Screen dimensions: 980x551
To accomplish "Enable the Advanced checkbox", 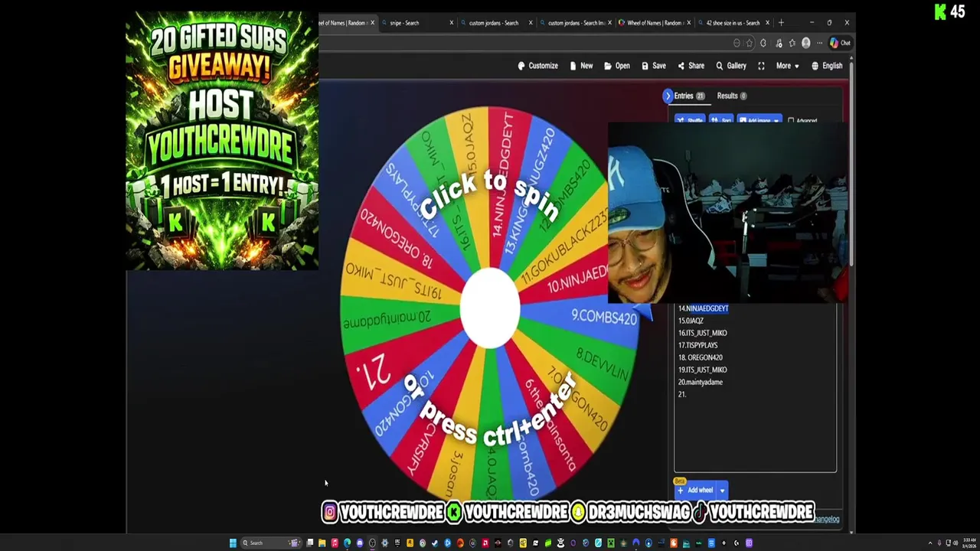I will pyautogui.click(x=791, y=120).
